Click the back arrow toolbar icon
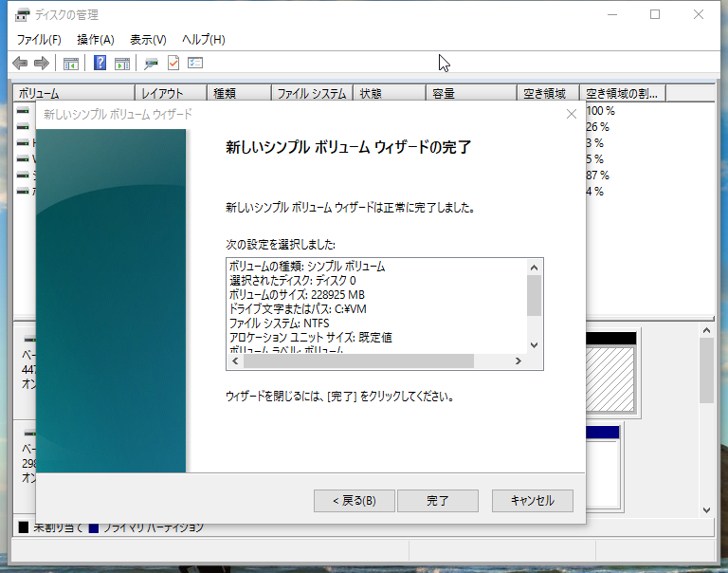Viewport: 728px width, 573px height. [20, 63]
